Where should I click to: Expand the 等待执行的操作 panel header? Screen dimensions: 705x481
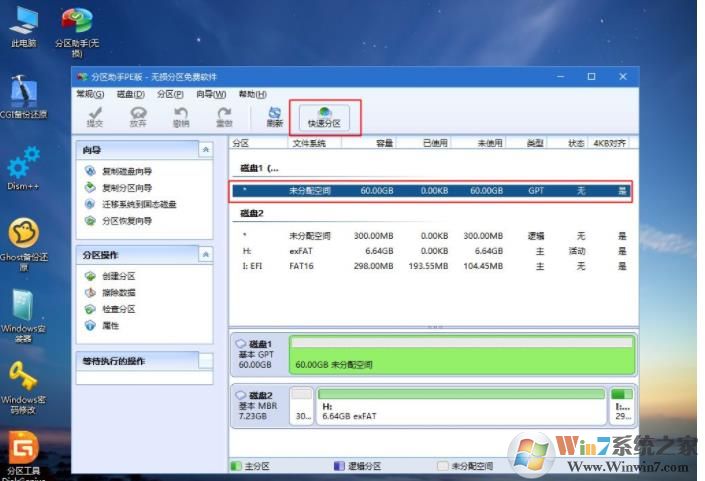click(205, 360)
